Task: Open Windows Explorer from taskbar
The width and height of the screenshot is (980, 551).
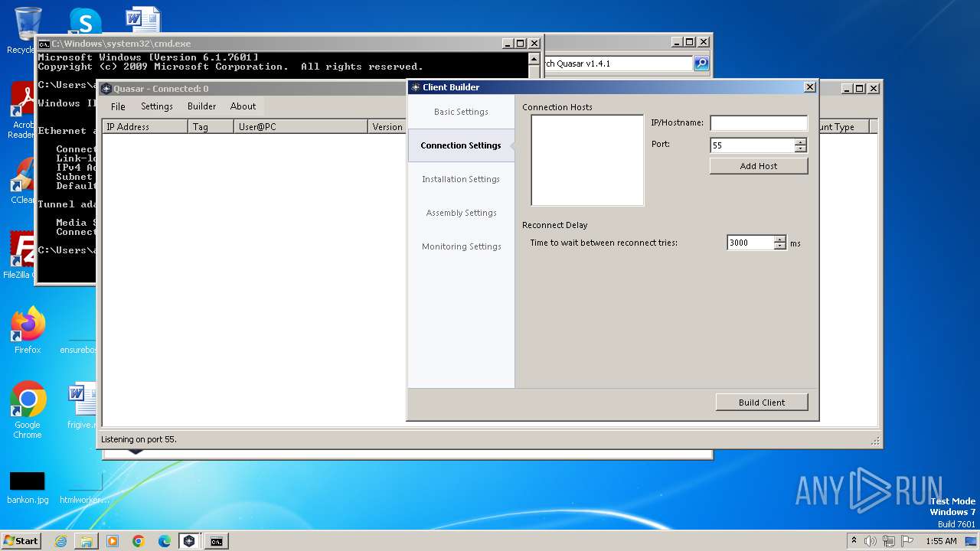Action: tap(87, 541)
